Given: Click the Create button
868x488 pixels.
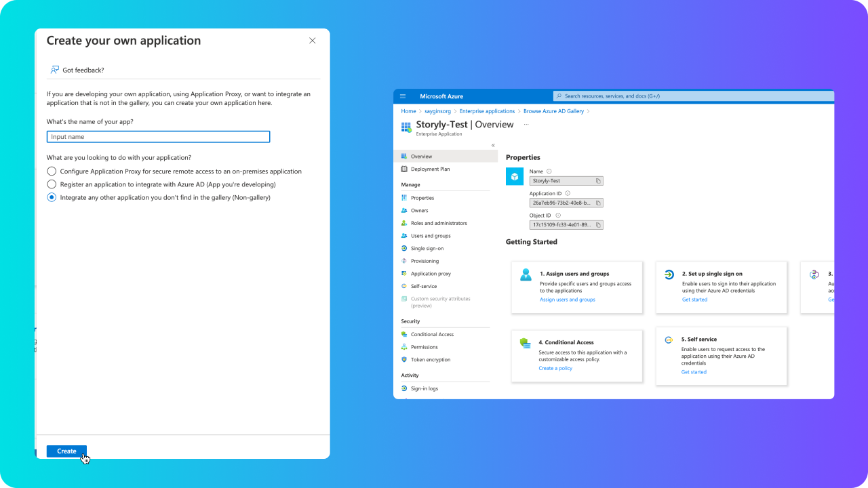Looking at the screenshot, I should (66, 451).
